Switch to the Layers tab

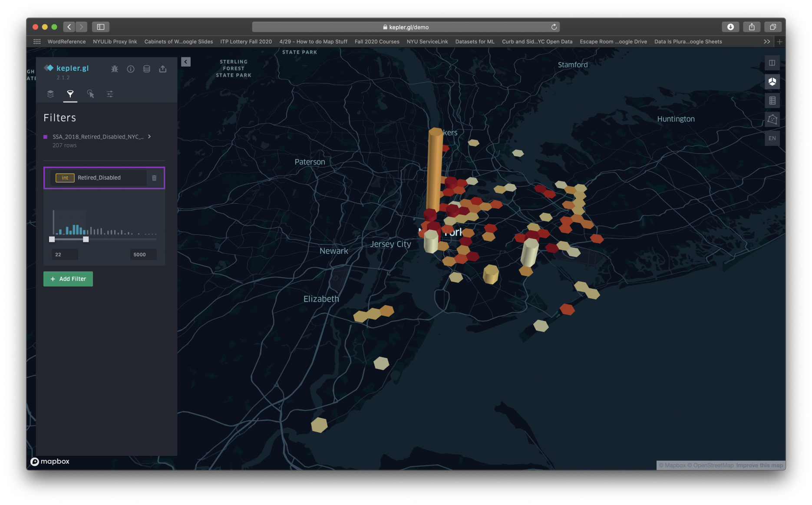[x=50, y=94]
